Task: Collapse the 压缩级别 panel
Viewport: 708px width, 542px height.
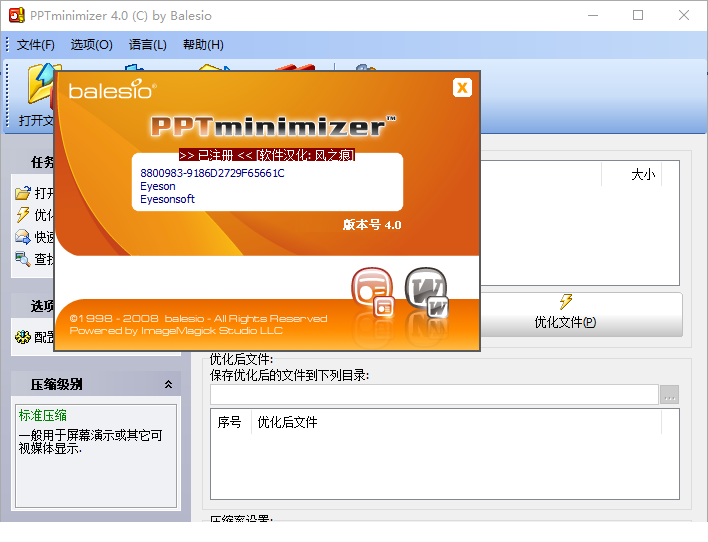Action: [168, 384]
